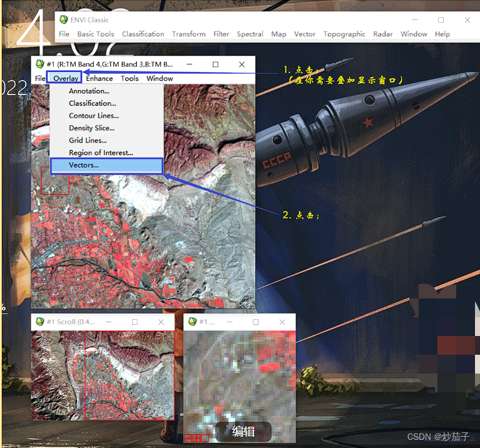
Task: Maximize the #1 Zoom window
Action: tap(255, 322)
